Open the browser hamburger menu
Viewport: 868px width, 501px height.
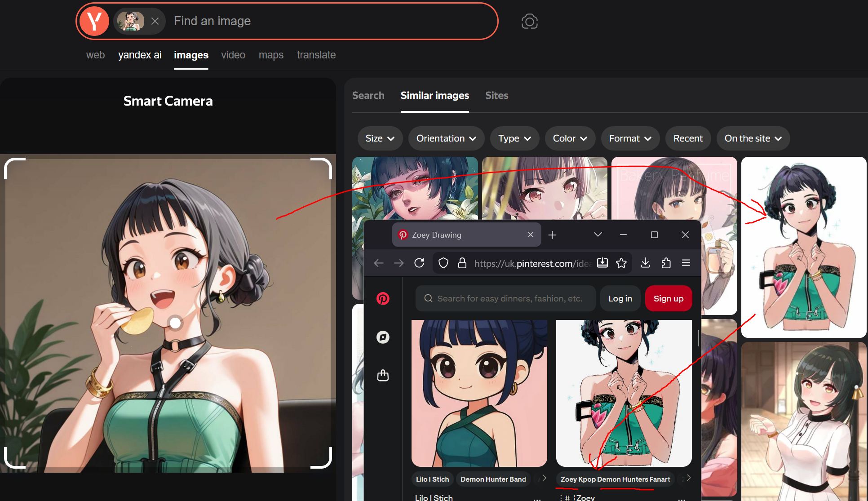[x=686, y=263]
